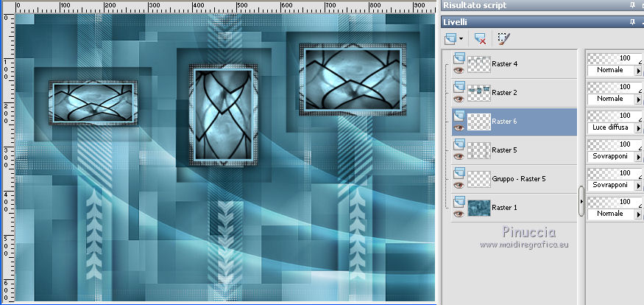The height and width of the screenshot is (305, 644).
Task: Click the Raster 2 opacity slider
Action: point(615,88)
